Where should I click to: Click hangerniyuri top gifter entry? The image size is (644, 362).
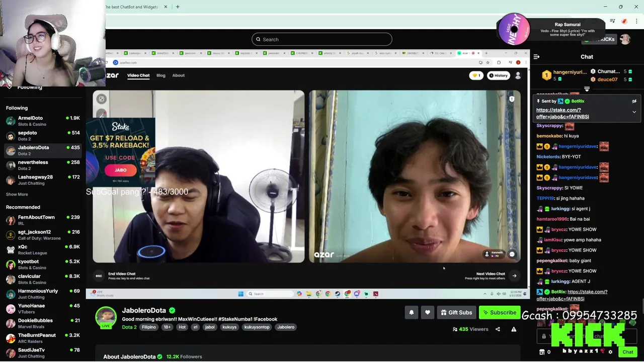point(563,75)
